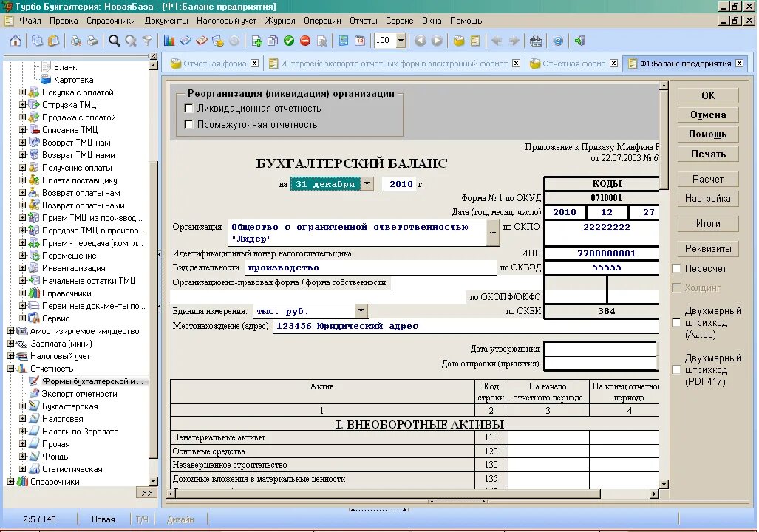Viewport: 759px width, 532px height.
Task: Click the red minus Delete icon
Action: coord(305,41)
